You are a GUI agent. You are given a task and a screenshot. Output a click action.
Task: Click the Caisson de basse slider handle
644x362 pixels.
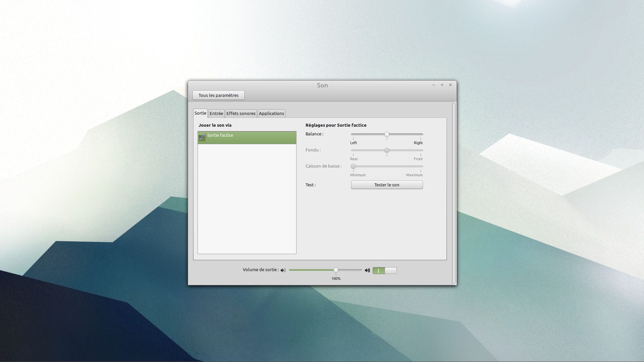(x=353, y=166)
